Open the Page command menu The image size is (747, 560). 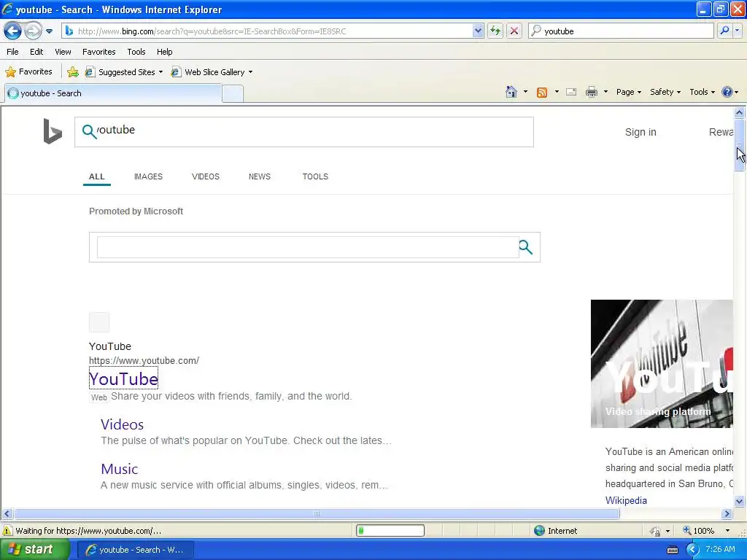pos(628,92)
